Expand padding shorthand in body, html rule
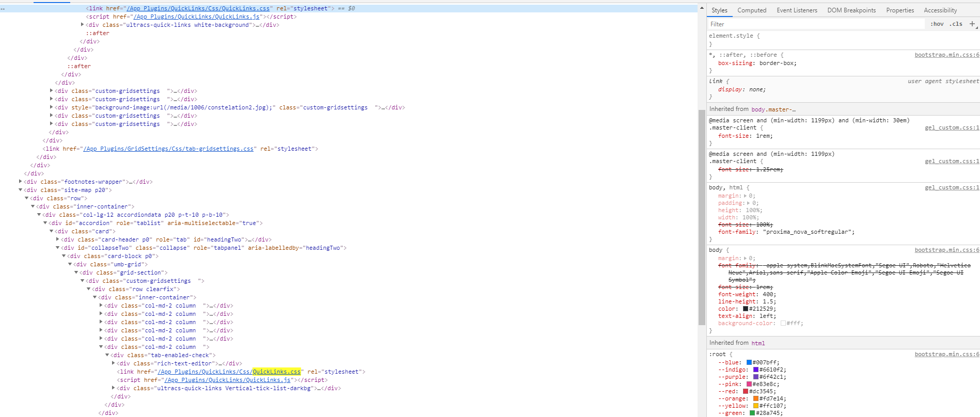Image resolution: width=980 pixels, height=417 pixels. (748, 203)
